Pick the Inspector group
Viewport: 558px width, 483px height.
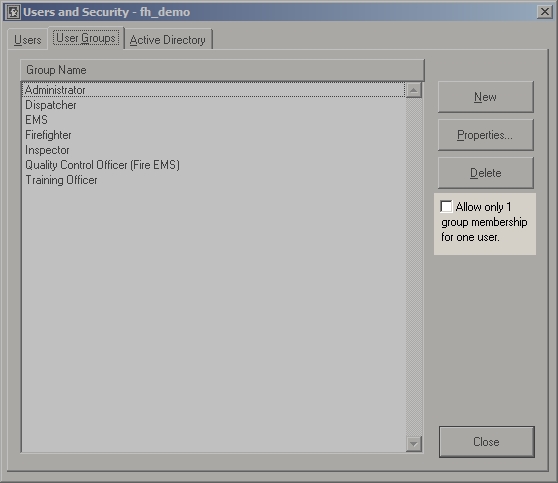click(x=213, y=150)
